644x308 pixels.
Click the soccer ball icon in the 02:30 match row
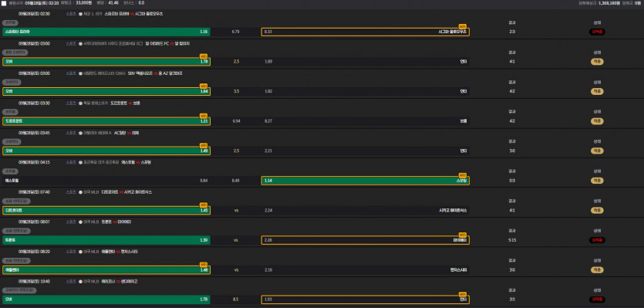point(80,14)
